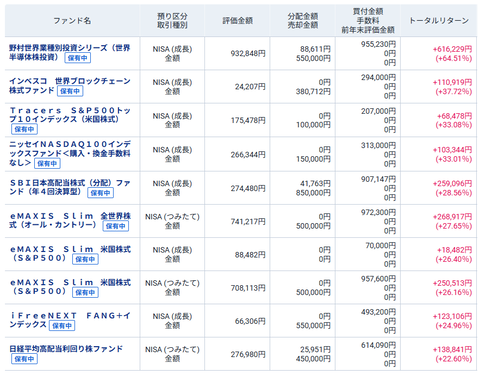This screenshot has height=375, width=480.
Task: Click the 614,090円 purchase amount
Action: pyautogui.click(x=378, y=345)
